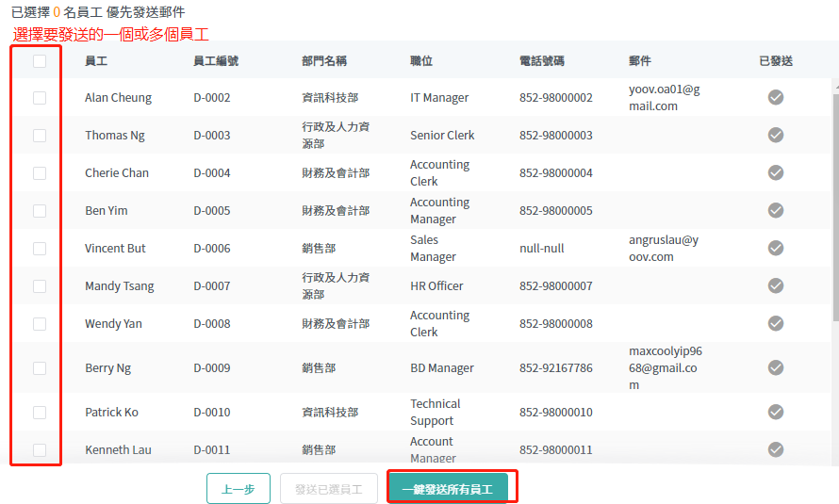Select Berry Ng's checkbox
Screen dimensions: 839x504
tap(40, 368)
